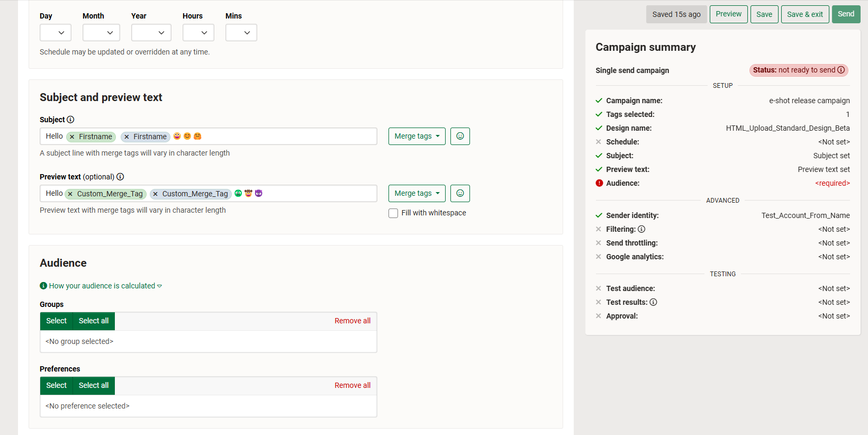Click the Save & exit button

(x=805, y=14)
